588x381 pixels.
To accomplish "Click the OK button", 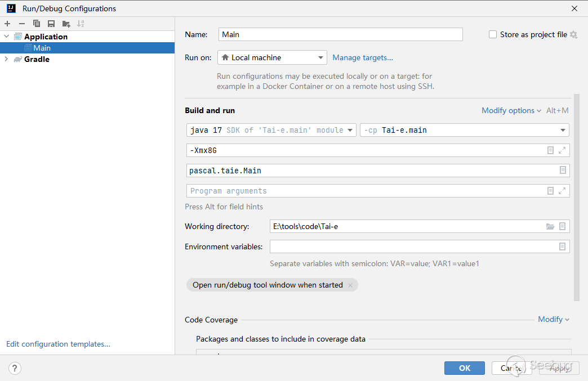I will coord(464,368).
